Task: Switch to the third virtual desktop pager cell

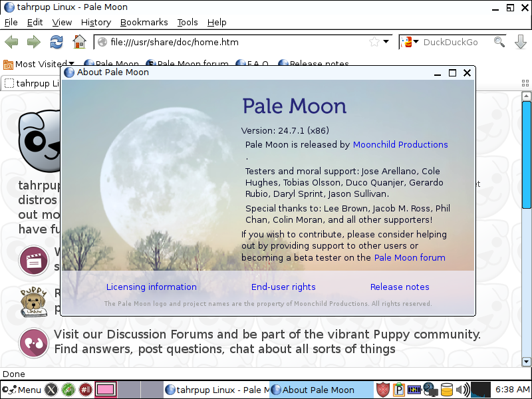Action: click(152, 390)
